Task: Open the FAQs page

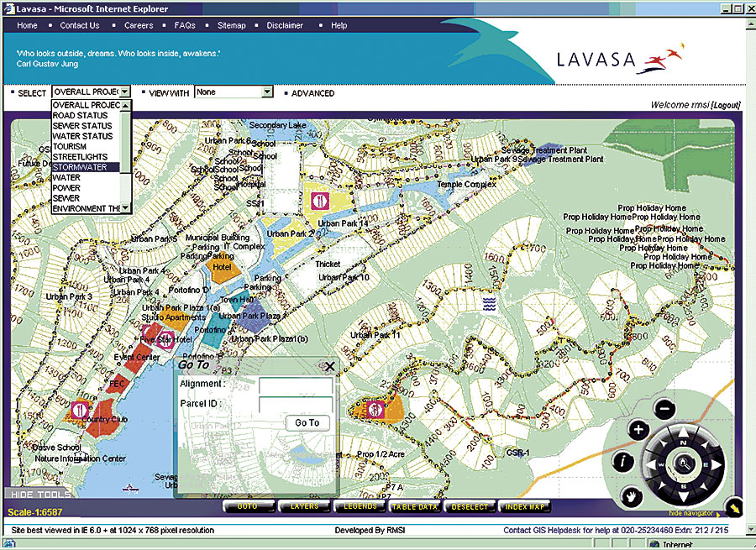Action: tap(185, 25)
